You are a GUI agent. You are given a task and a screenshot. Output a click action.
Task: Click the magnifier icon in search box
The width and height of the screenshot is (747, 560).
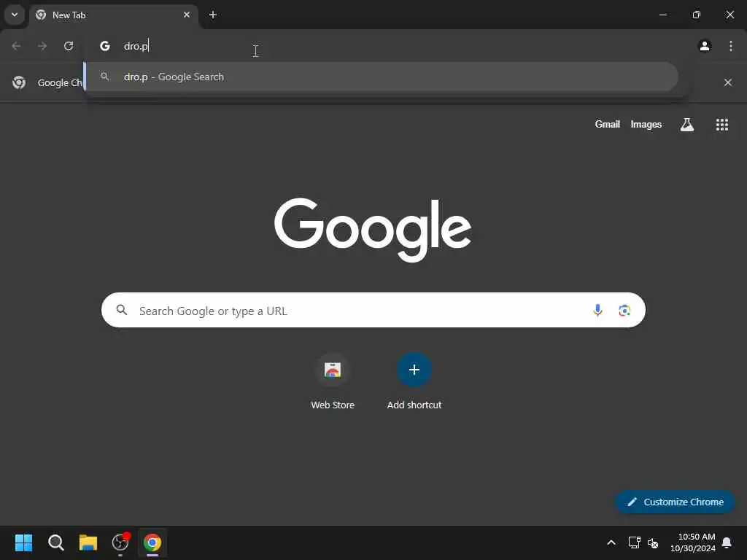coord(122,310)
